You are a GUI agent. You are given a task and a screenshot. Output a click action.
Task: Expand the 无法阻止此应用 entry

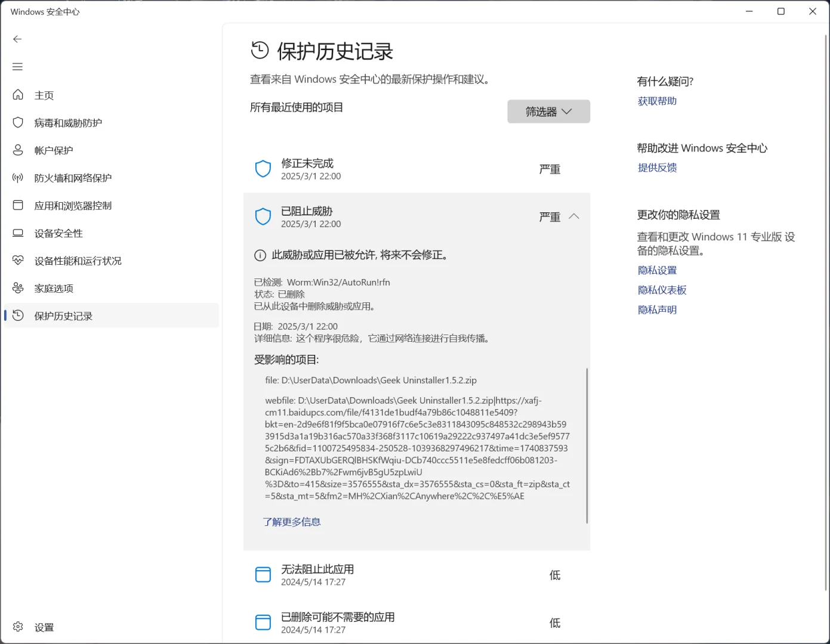[x=416, y=574]
